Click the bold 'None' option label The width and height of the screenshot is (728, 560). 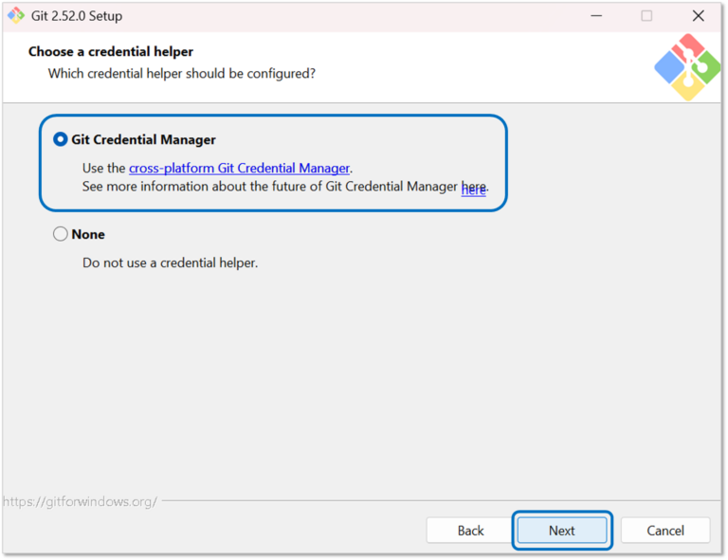pos(88,234)
